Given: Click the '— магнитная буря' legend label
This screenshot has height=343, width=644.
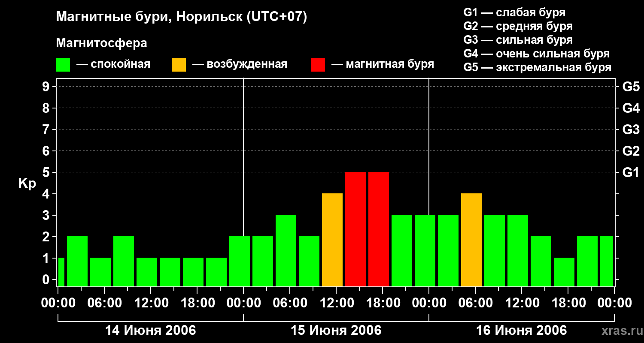Looking at the screenshot, I should pyautogui.click(x=383, y=64).
